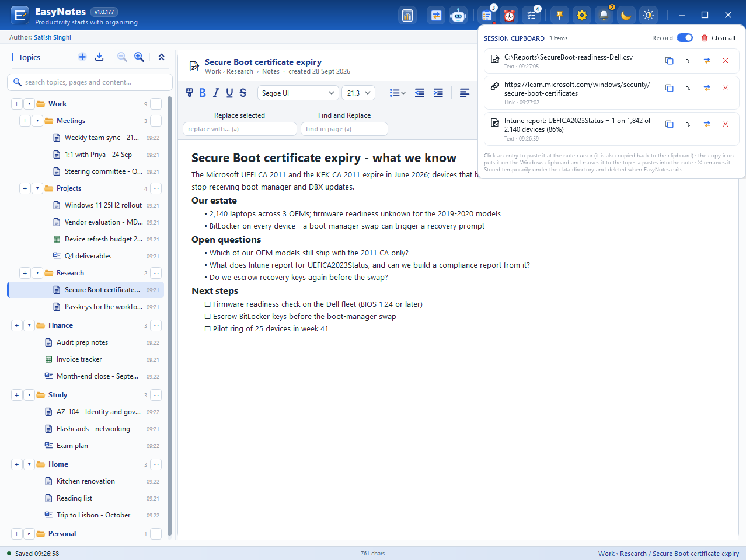This screenshot has height=560, width=746.
Task: Open the robot assistant icon
Action: (458, 15)
